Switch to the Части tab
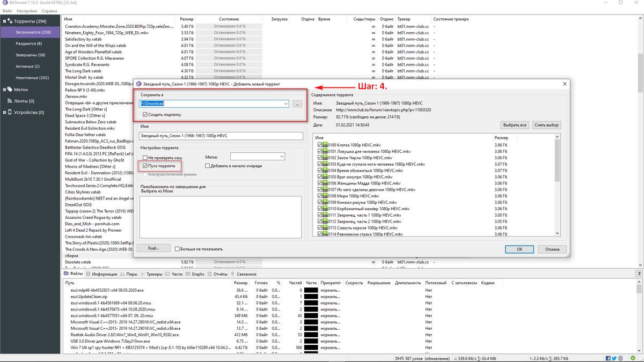 (174, 274)
